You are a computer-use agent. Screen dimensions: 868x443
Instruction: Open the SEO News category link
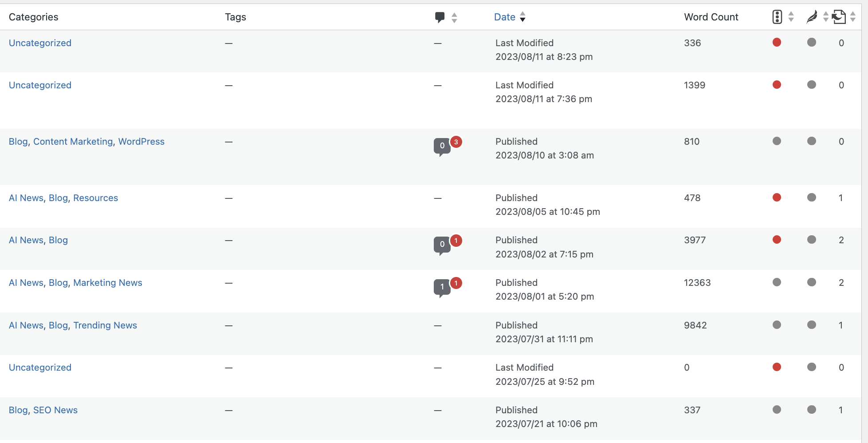point(55,410)
